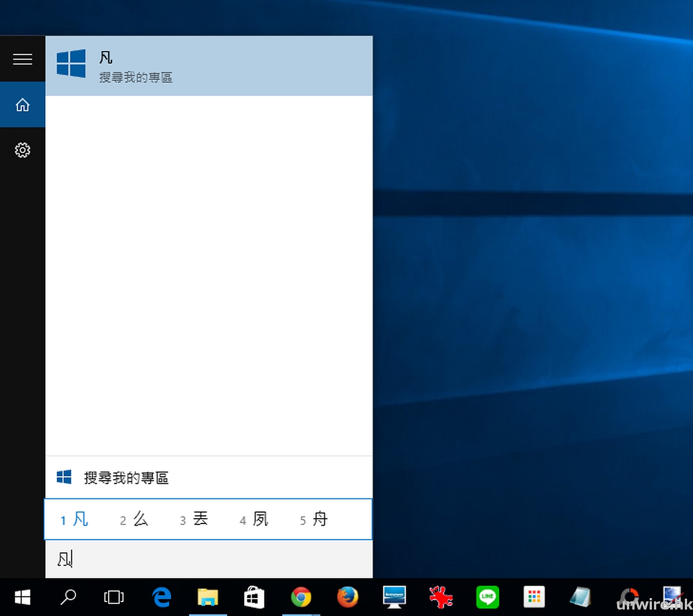
Task: Open the hamburger menu in the search panel
Action: click(22, 59)
